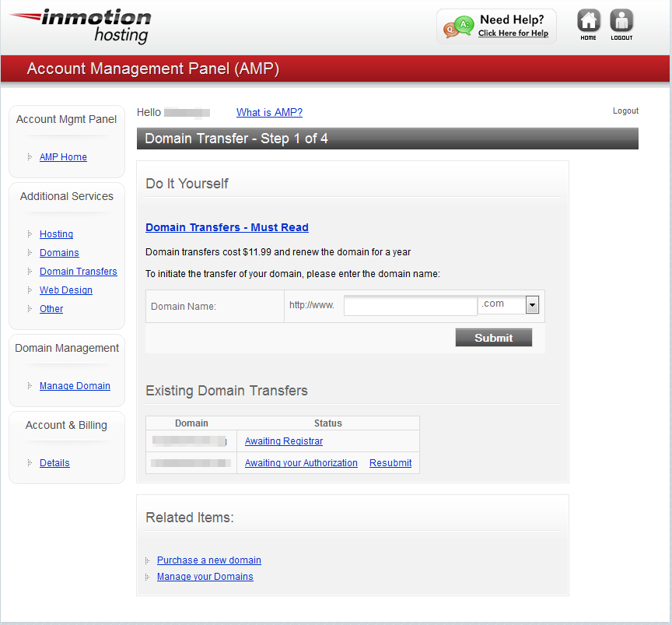The width and height of the screenshot is (672, 625).
Task: Open the Web Design sidebar link
Action: [x=66, y=290]
